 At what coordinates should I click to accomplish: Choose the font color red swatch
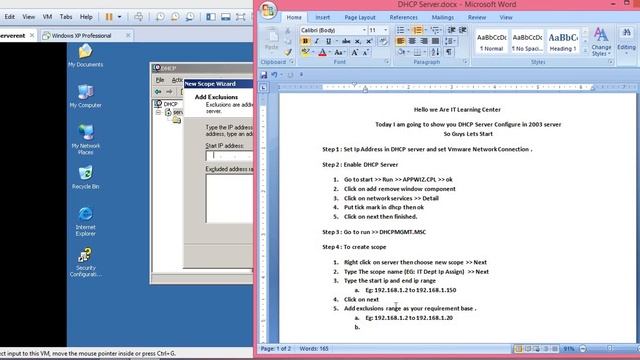coord(322,52)
